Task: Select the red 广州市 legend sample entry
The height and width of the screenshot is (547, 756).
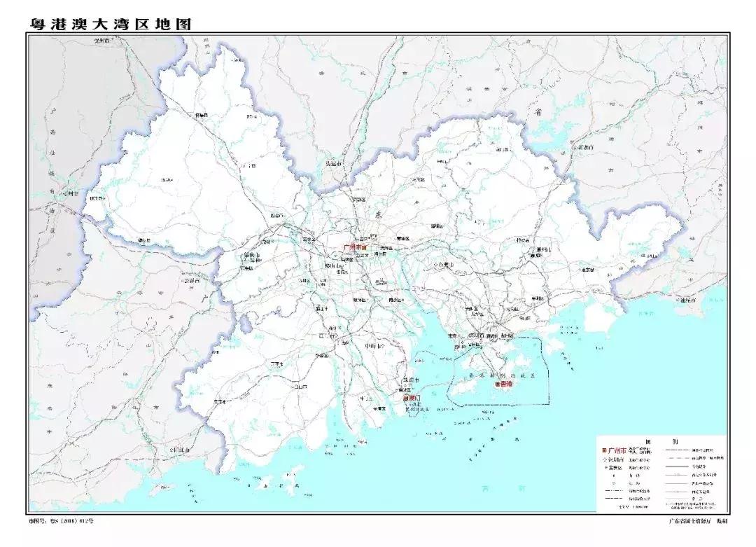Action: point(617,450)
